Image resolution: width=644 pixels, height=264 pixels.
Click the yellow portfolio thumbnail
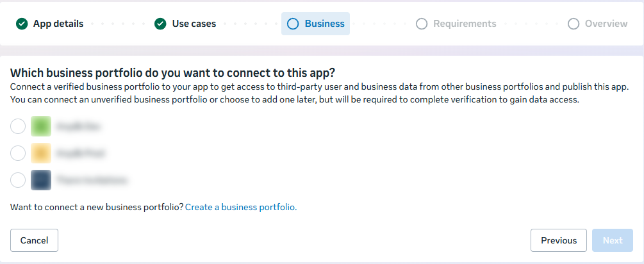point(41,154)
